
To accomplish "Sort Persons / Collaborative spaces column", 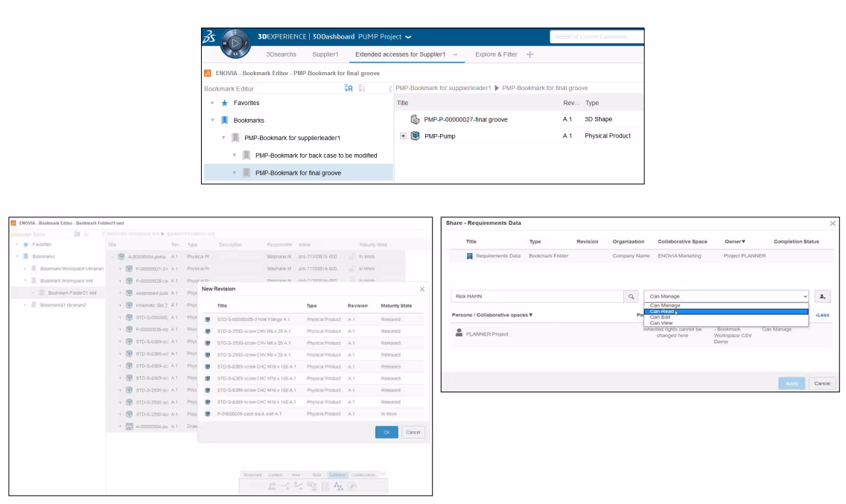I will pos(492,315).
